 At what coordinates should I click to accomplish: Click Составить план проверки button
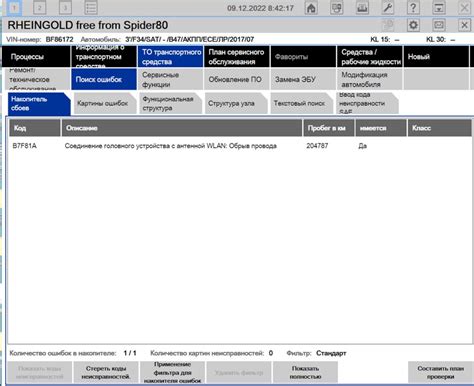(x=440, y=372)
